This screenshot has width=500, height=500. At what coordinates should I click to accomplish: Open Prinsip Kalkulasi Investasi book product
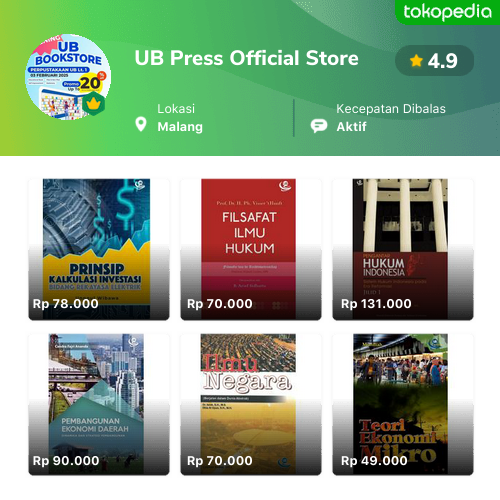point(99,249)
